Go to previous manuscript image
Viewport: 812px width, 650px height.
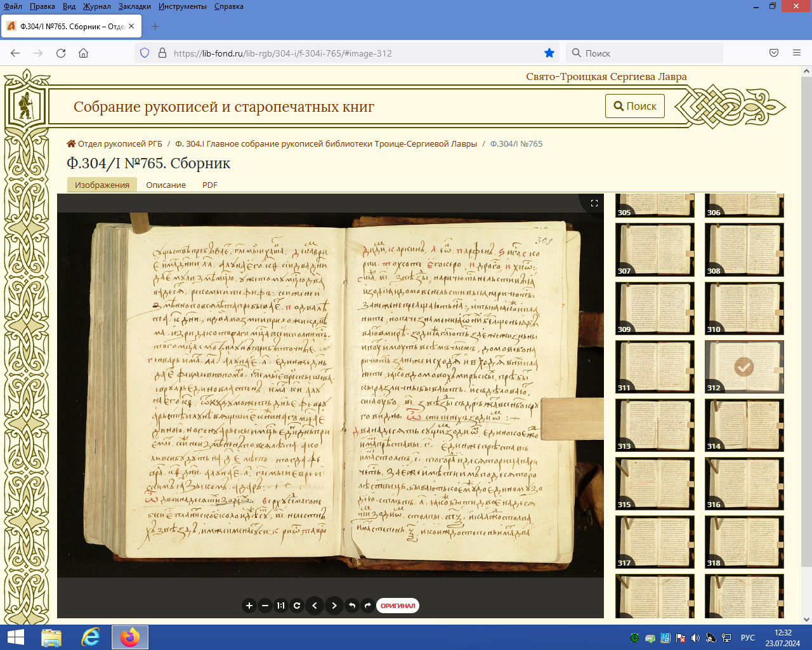[x=315, y=606]
